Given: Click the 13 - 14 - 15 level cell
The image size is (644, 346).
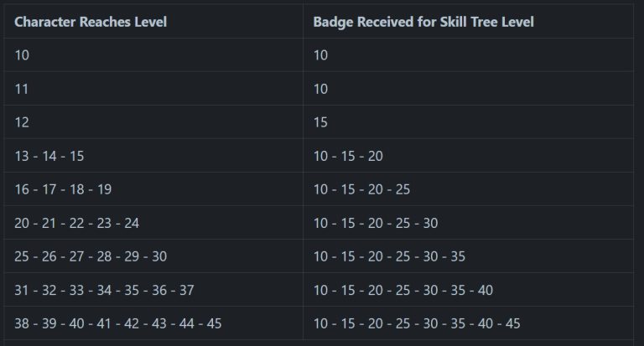Looking at the screenshot, I should (x=153, y=156).
